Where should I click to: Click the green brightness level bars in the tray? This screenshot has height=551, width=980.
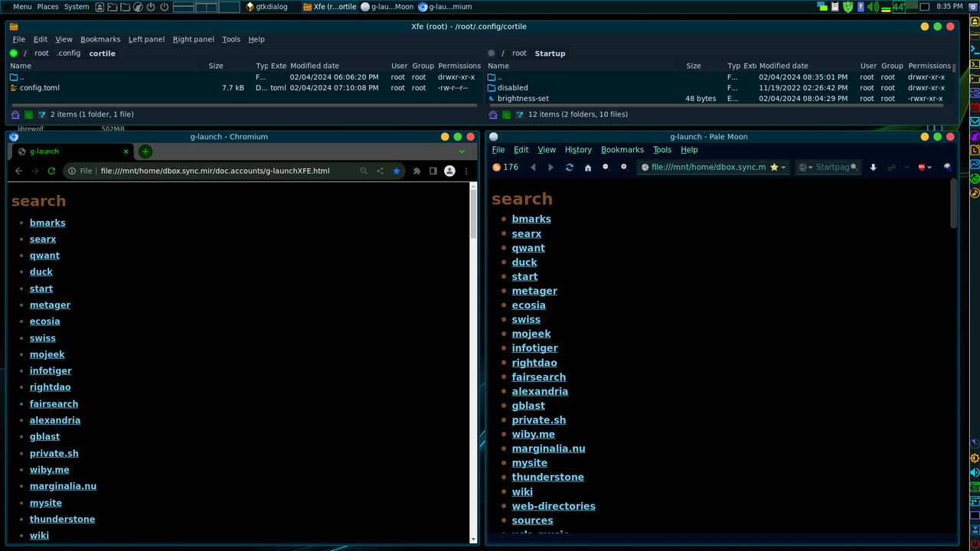pos(886,7)
